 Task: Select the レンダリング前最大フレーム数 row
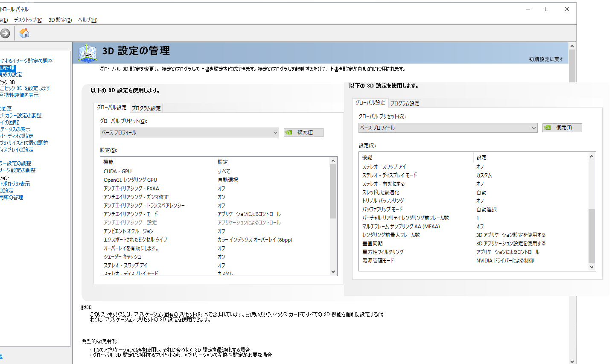(474, 235)
